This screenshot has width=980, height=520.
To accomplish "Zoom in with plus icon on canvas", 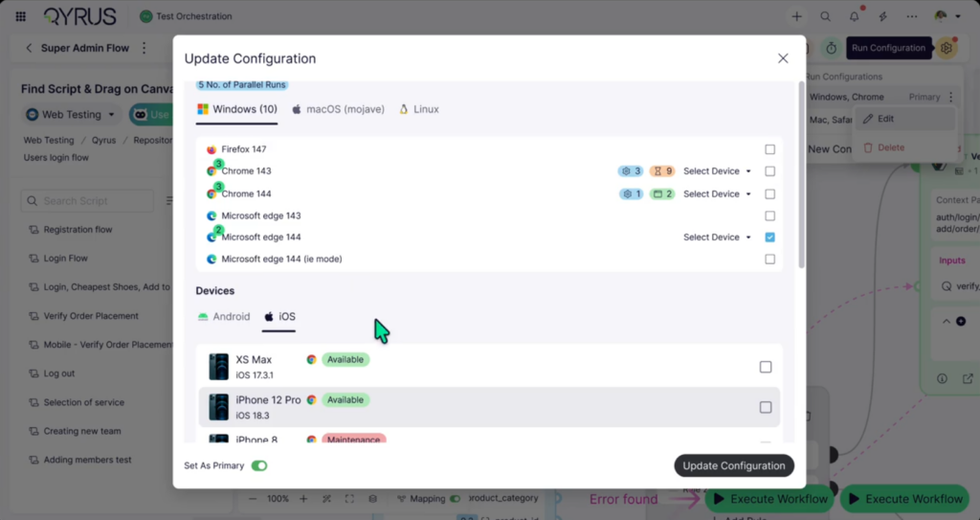I will [303, 499].
